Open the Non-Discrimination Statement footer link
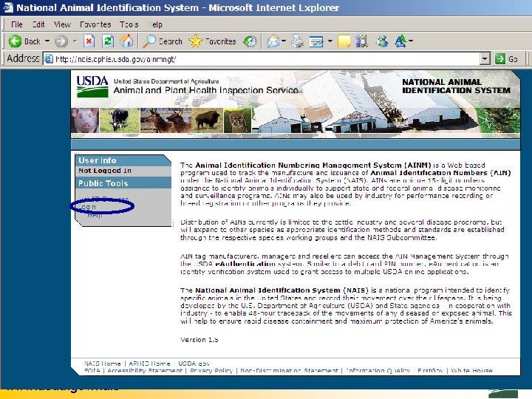 289,370
